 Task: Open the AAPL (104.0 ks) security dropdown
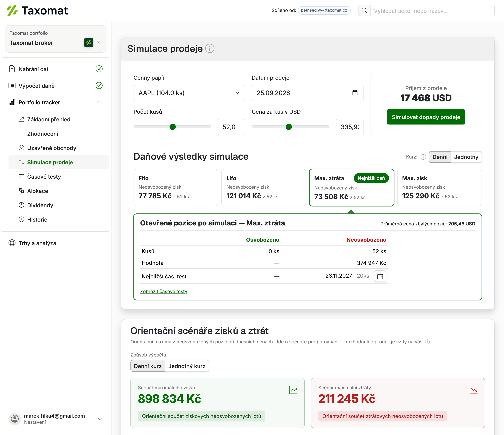coord(189,93)
